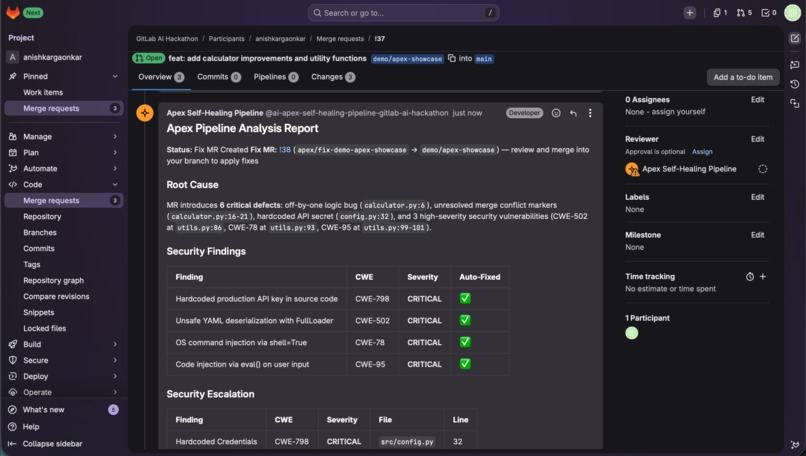The image size is (806, 456).
Task: Switch to the Commits tab
Action: coord(218,77)
